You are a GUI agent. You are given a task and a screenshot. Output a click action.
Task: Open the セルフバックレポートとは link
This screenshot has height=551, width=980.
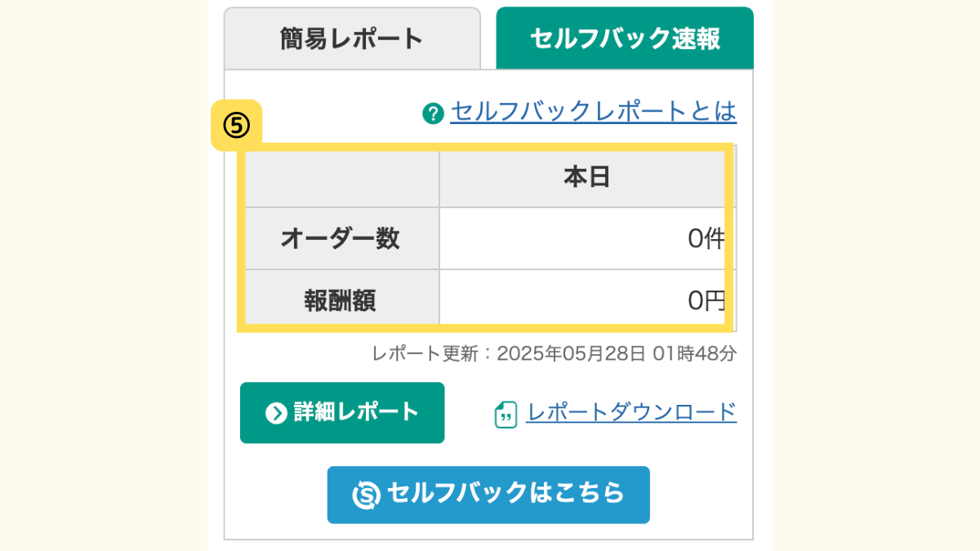point(593,112)
